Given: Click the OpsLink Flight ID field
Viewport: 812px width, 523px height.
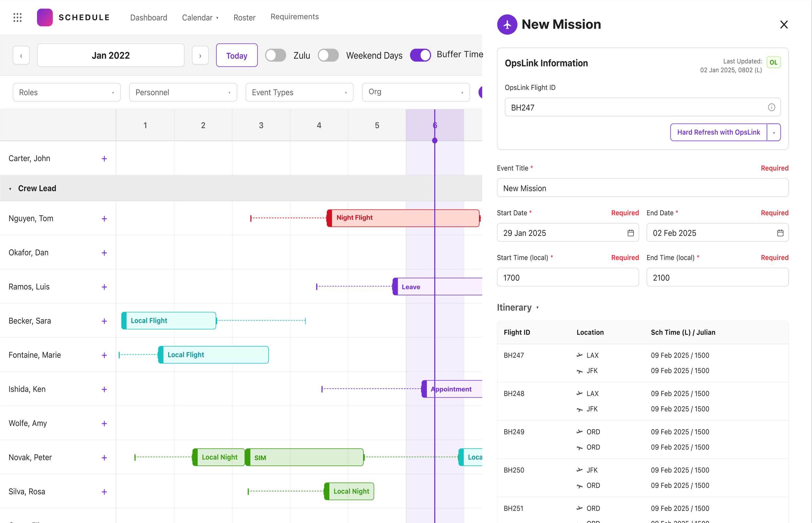Looking at the screenshot, I should click(642, 107).
